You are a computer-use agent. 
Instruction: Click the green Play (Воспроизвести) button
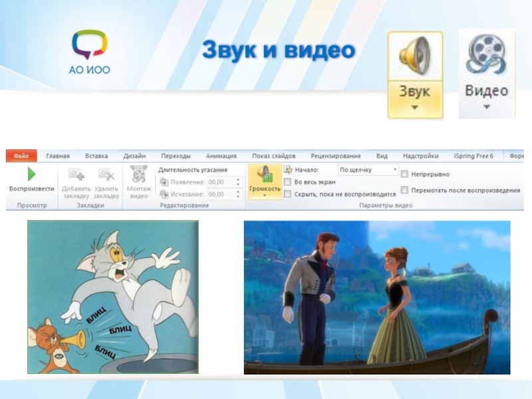coord(31,174)
